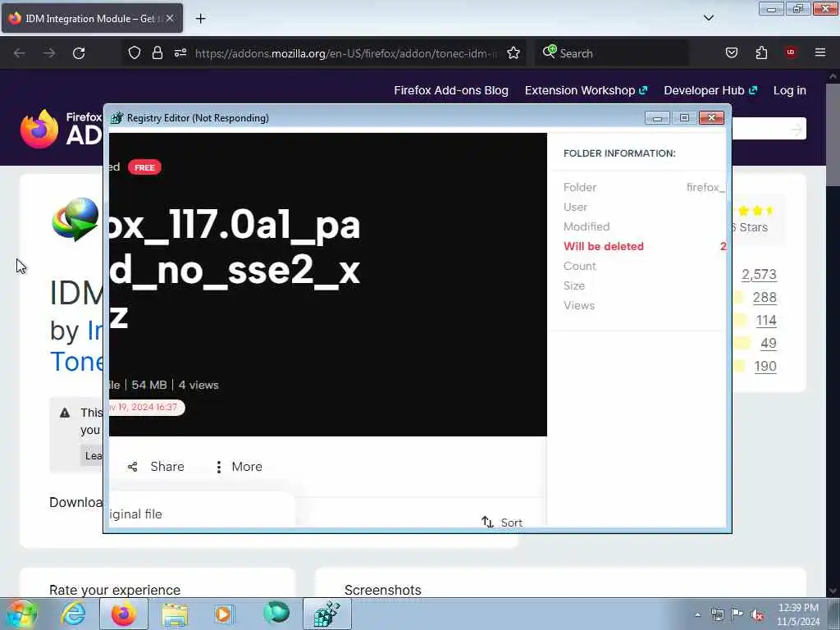Image resolution: width=840 pixels, height=630 pixels.
Task: Reload the current Firefox page
Action: coord(79,53)
